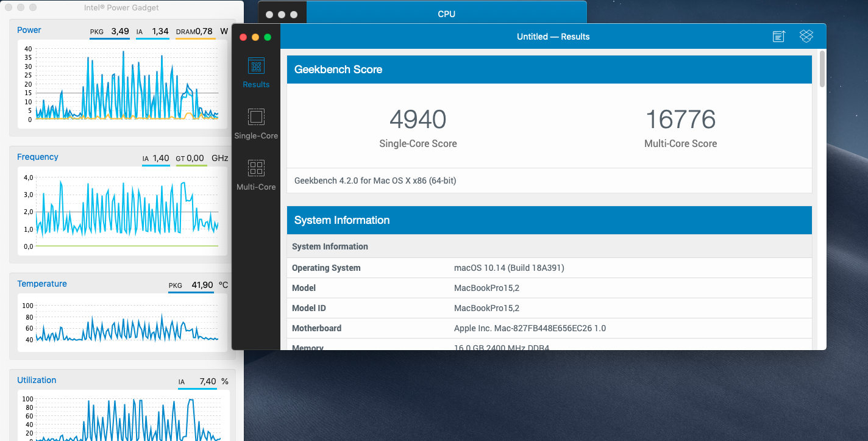
Task: Click the IA frequency value 1,40
Action: [x=161, y=158]
